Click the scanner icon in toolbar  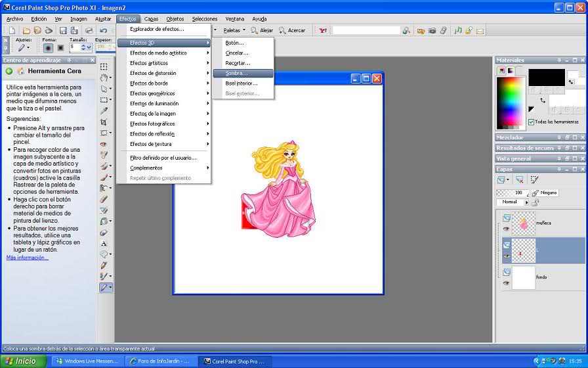coord(49,30)
